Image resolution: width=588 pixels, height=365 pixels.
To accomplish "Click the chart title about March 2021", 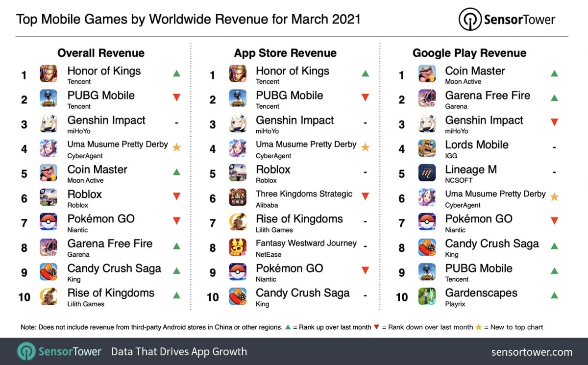I will click(189, 19).
